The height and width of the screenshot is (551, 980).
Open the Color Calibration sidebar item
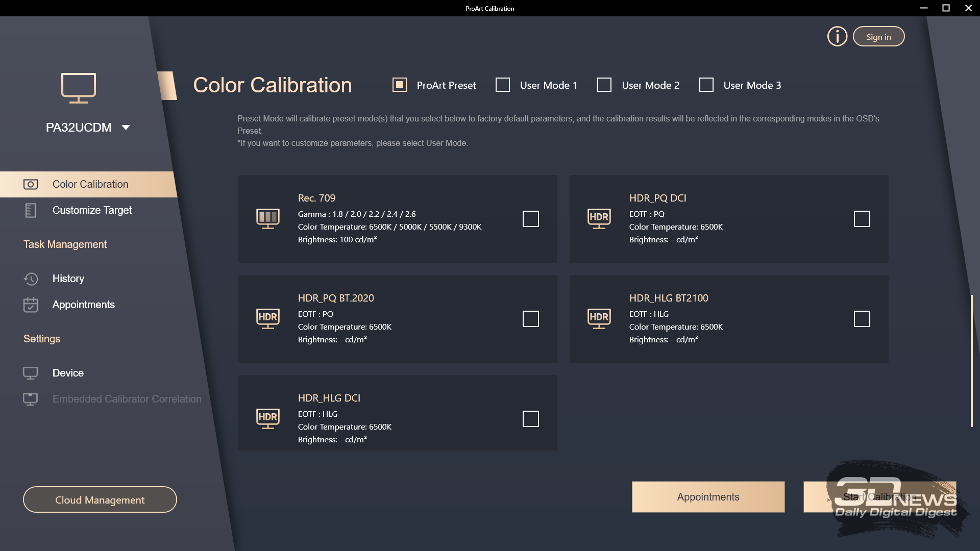pyautogui.click(x=88, y=184)
